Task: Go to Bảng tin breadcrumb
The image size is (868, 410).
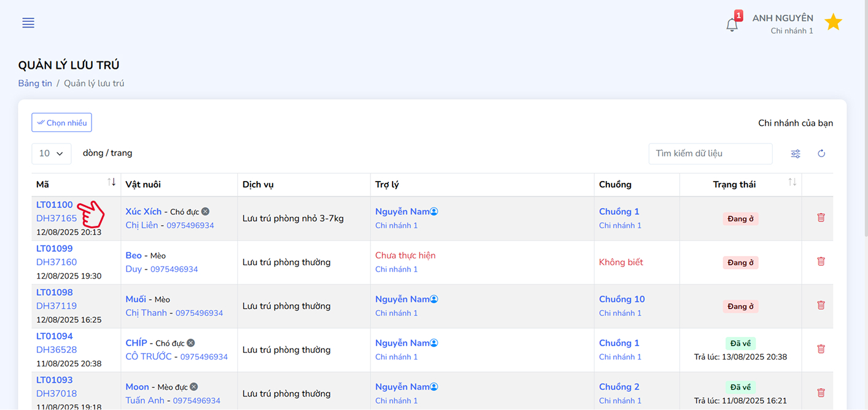Action: pyautogui.click(x=35, y=83)
